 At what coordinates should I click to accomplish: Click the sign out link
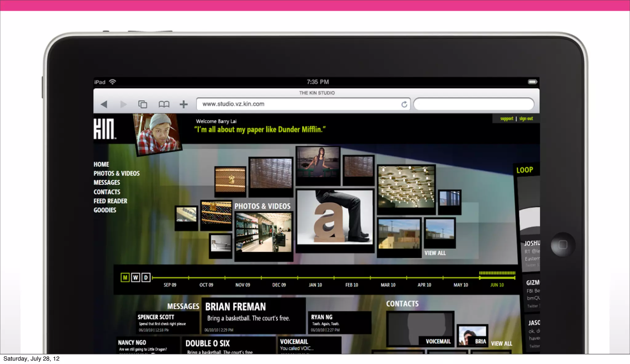tap(526, 119)
